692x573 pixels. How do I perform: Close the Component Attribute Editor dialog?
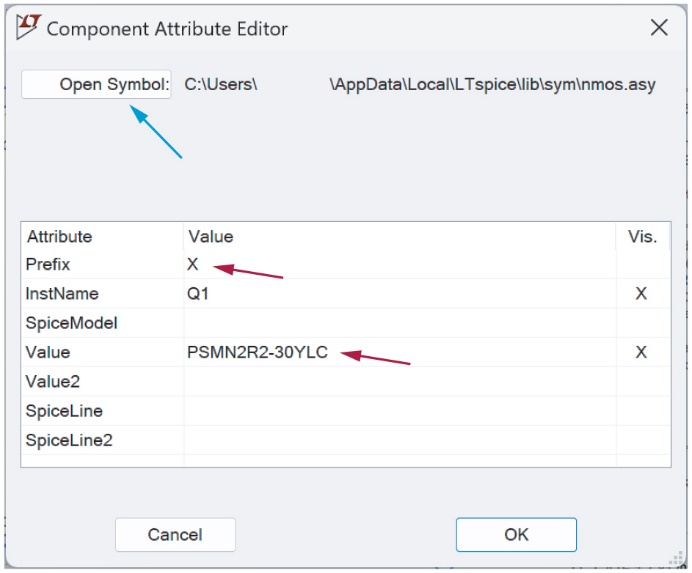659,28
